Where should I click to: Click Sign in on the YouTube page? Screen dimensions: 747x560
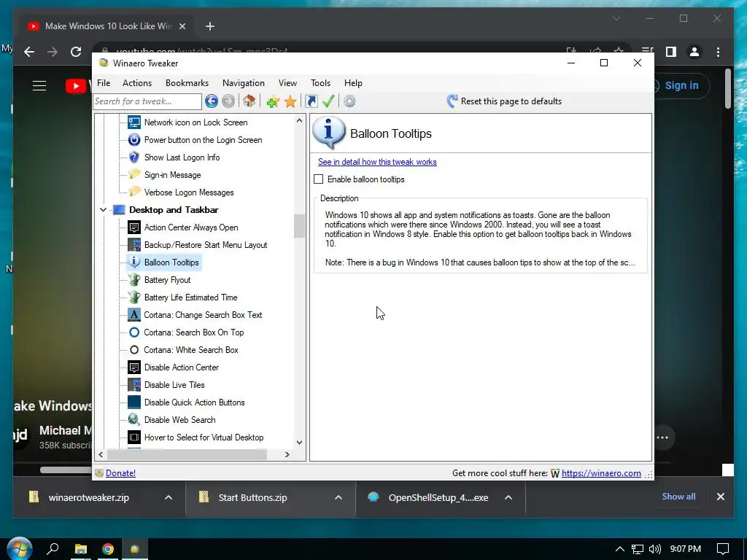click(682, 86)
